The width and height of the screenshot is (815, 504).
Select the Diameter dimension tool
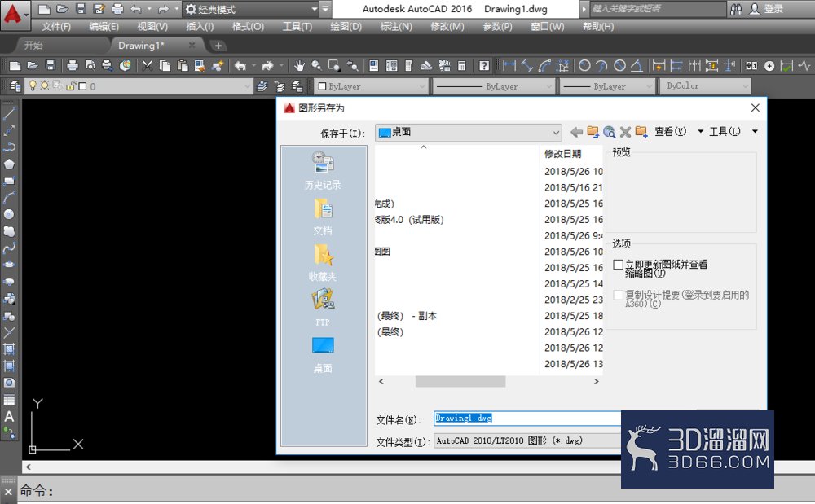[x=619, y=66]
